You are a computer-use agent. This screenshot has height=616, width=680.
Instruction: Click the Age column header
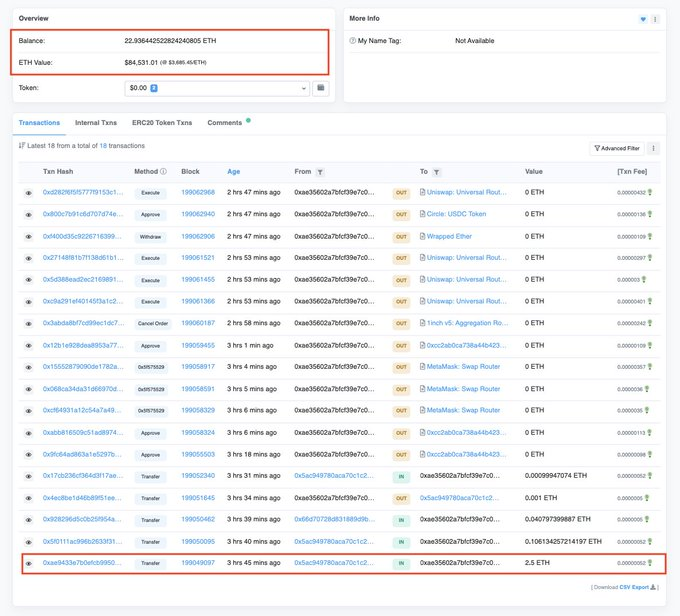coord(233,171)
